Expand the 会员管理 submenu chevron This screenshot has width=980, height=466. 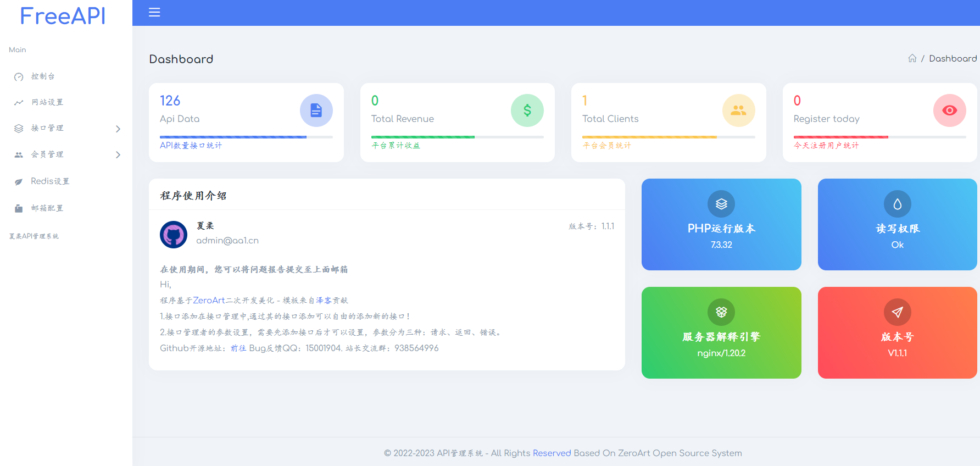pyautogui.click(x=118, y=155)
